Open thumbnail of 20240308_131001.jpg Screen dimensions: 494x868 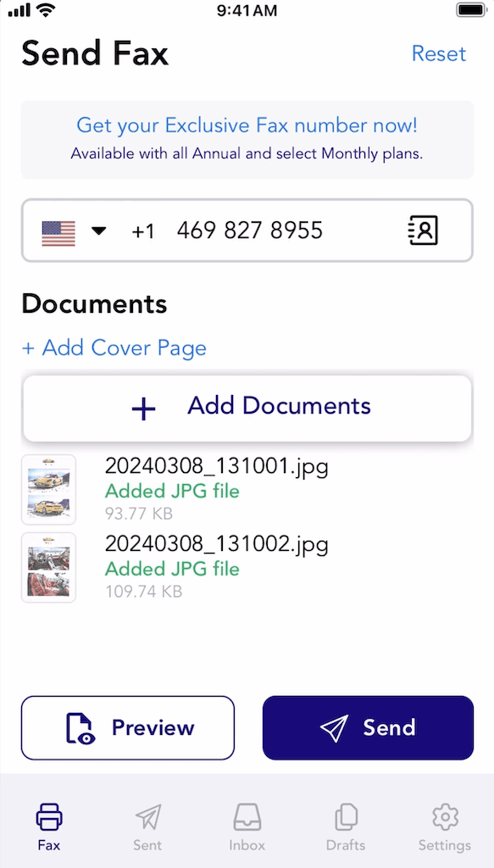(48, 489)
